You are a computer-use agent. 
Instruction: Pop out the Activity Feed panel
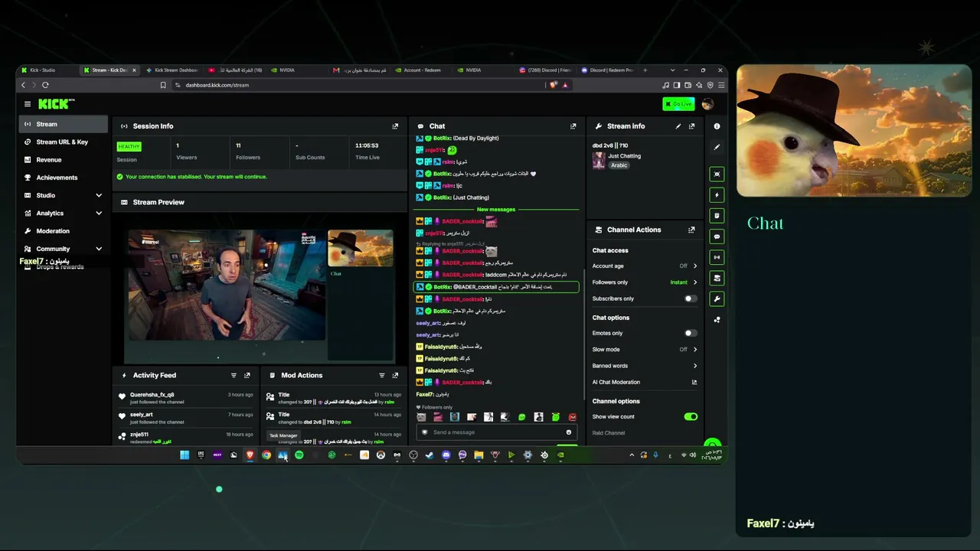[247, 376]
